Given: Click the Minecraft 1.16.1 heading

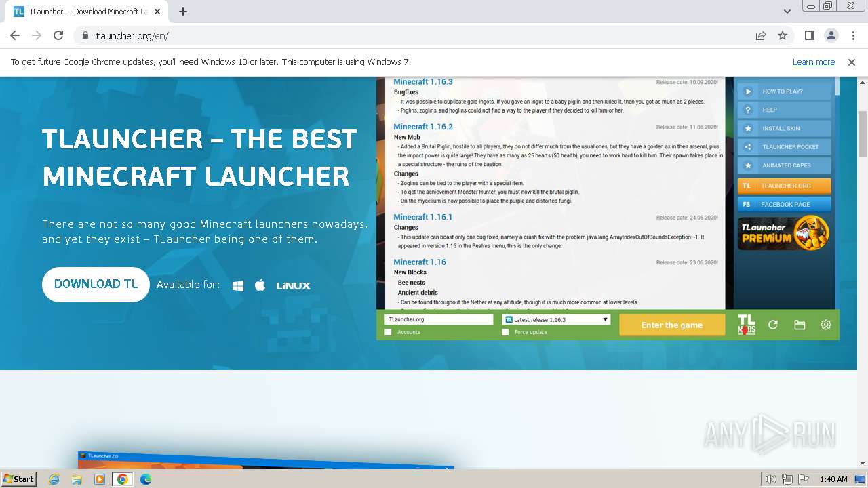Looking at the screenshot, I should 423,217.
